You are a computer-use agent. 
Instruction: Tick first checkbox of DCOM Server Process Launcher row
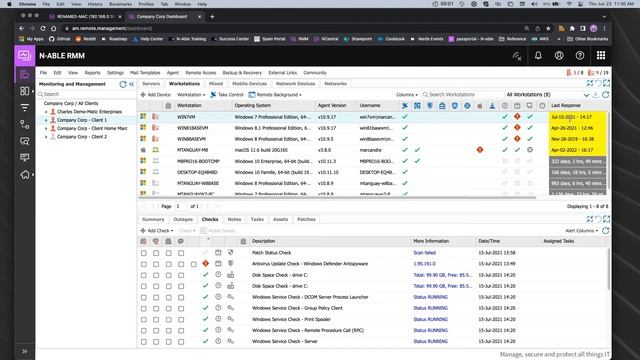click(144, 298)
